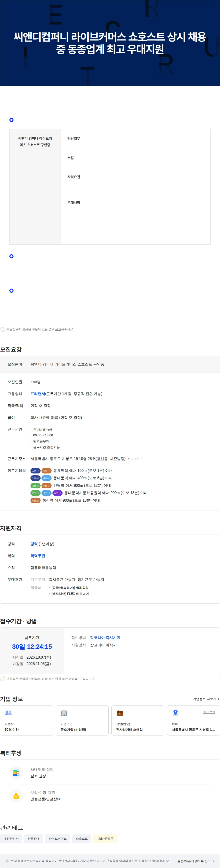Click the blue job posting banner image
Viewport: 220px width, 868px height.
click(110, 43)
